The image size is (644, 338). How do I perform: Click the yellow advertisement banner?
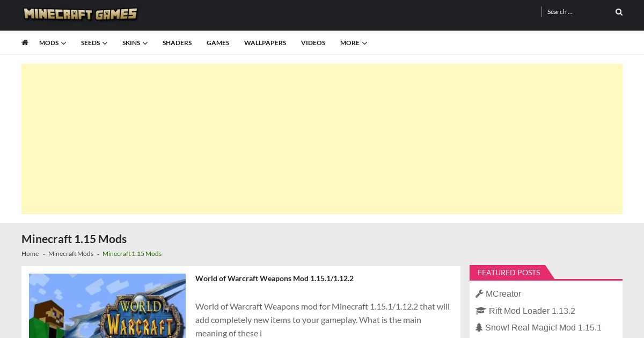(322, 139)
